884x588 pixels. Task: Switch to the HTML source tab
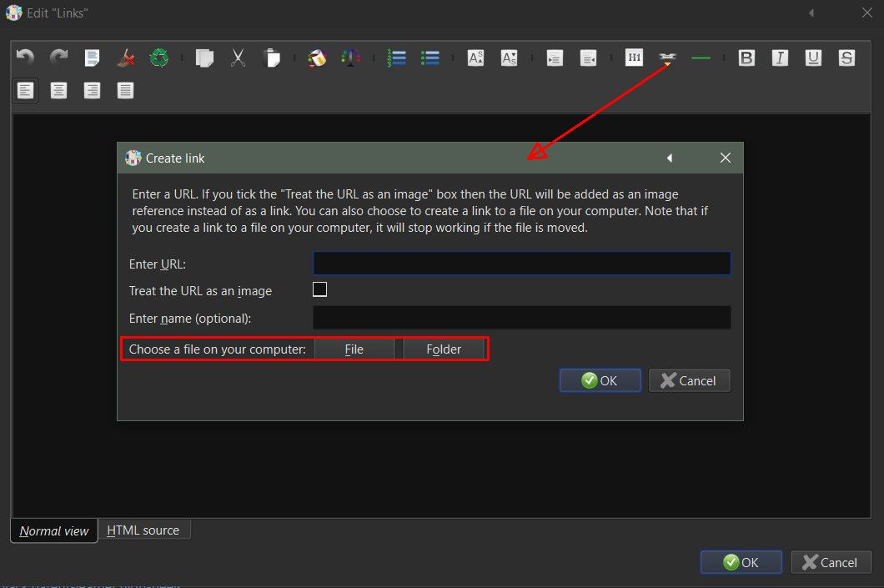(143, 530)
